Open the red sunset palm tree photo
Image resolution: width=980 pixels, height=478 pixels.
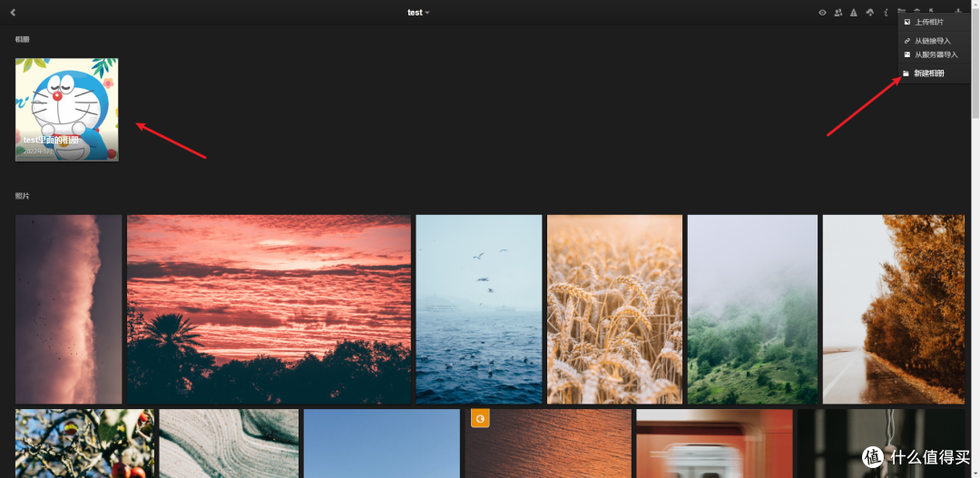click(269, 308)
